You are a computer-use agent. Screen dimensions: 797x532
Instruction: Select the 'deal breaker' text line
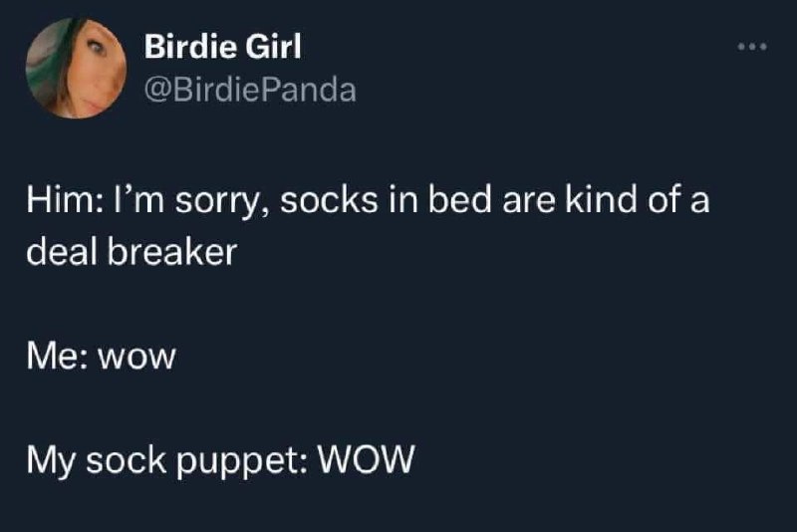132,251
